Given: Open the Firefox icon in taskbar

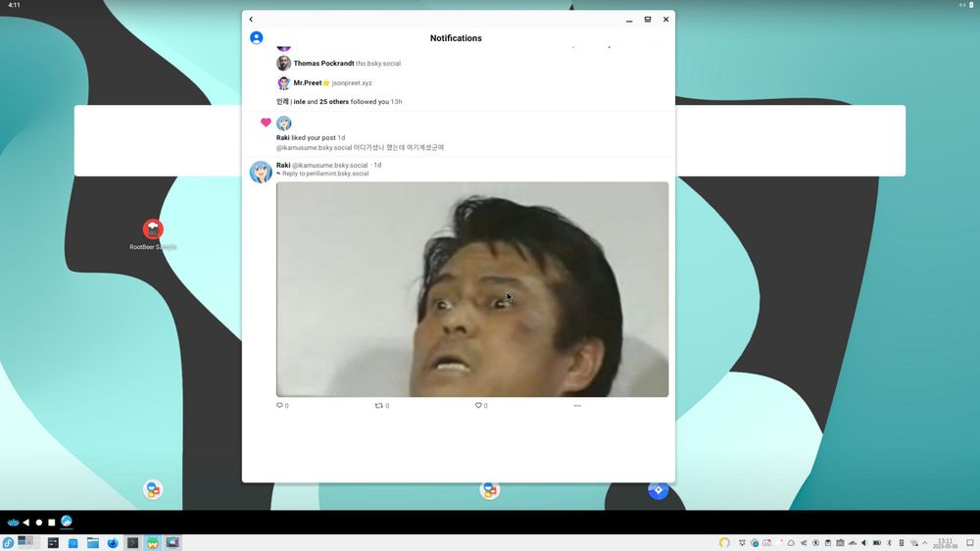Looking at the screenshot, I should [113, 543].
